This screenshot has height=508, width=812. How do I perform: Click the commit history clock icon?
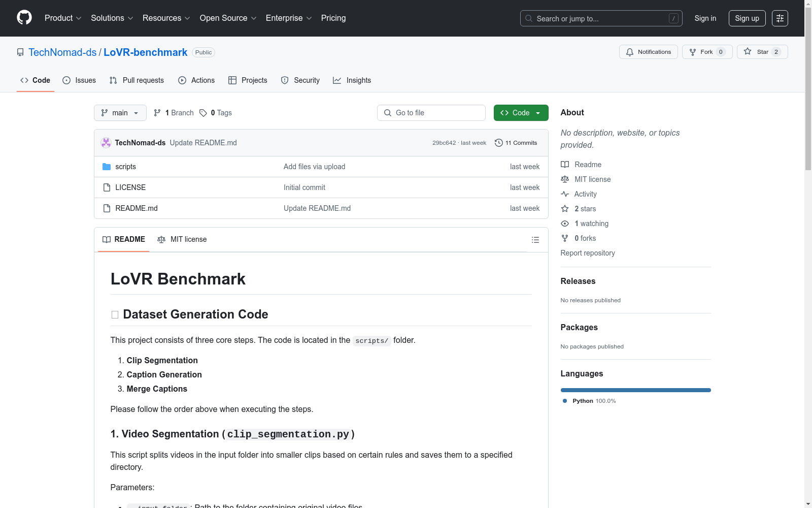click(499, 143)
